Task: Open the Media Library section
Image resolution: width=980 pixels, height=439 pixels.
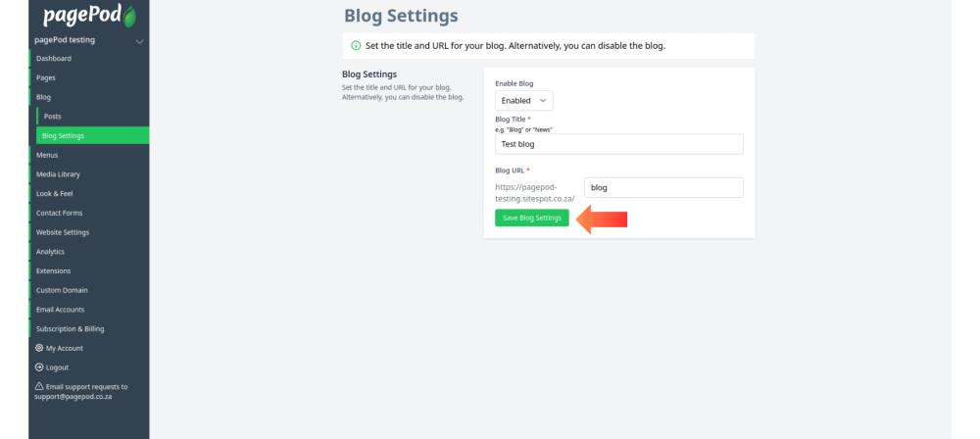Action: click(58, 174)
